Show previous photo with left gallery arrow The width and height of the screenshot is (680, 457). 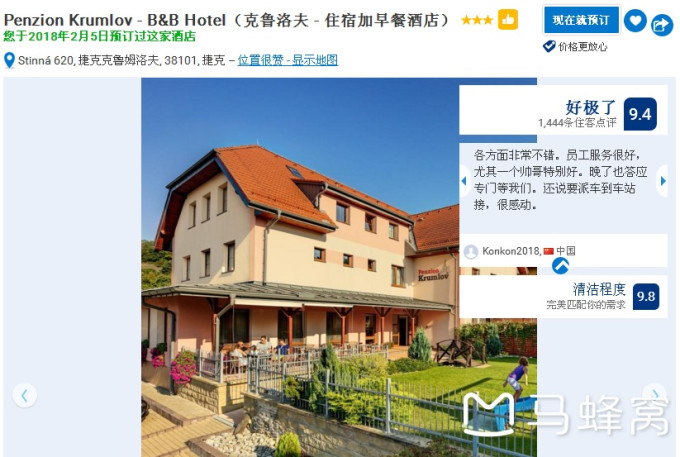[24, 395]
